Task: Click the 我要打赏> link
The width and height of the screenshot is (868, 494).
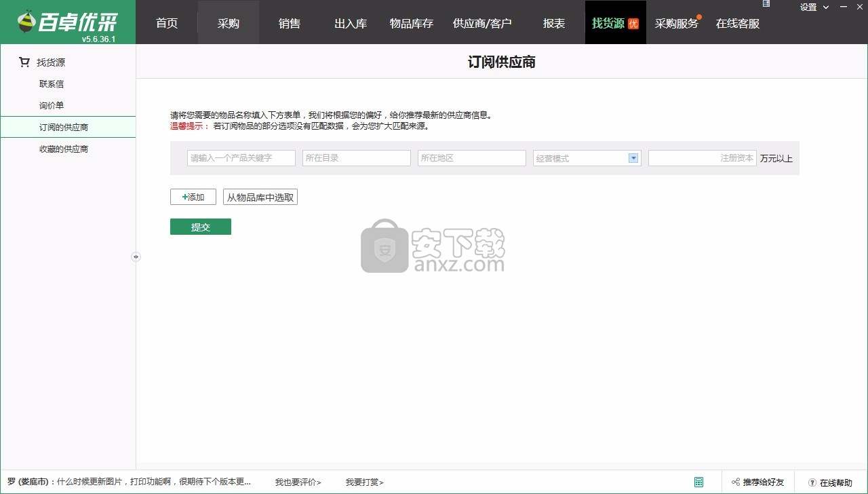Action: [364, 482]
